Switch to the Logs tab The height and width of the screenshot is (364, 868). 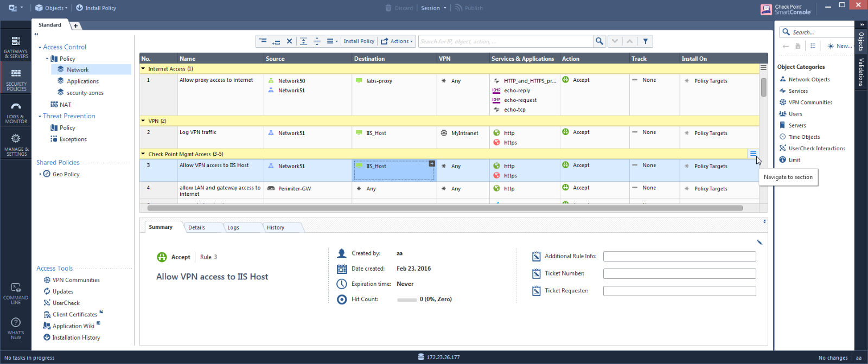point(233,228)
